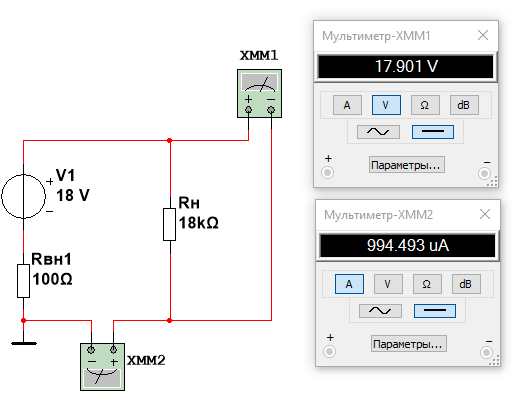
Task: Click the 100Ω resistor value label
Action: (52, 279)
